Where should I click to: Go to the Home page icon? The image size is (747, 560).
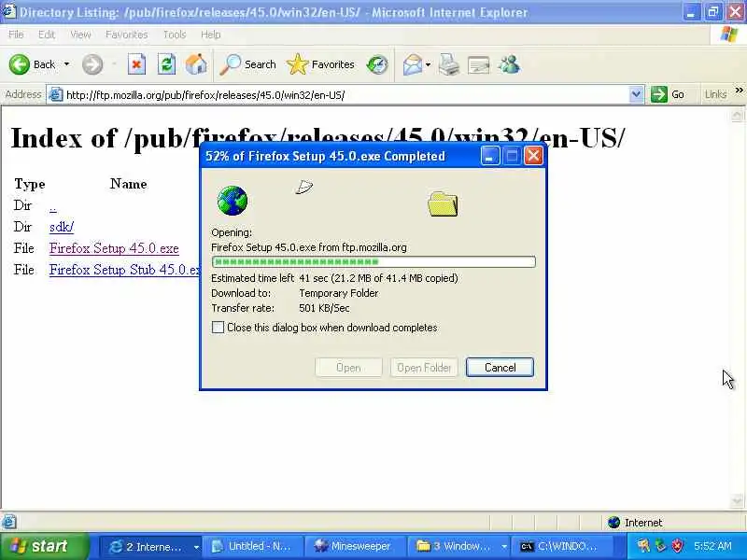(x=196, y=64)
